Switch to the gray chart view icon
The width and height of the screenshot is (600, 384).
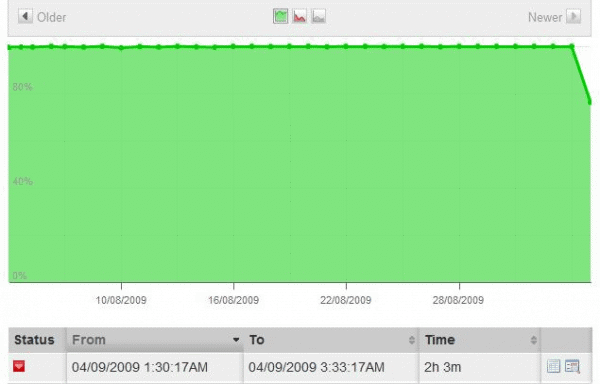(x=318, y=16)
